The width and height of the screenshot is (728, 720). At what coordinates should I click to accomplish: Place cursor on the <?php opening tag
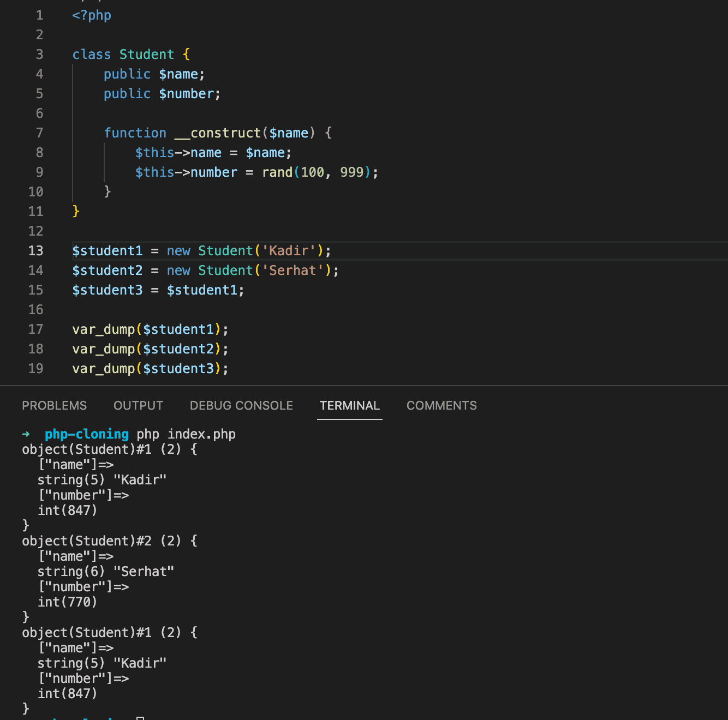pyautogui.click(x=92, y=15)
